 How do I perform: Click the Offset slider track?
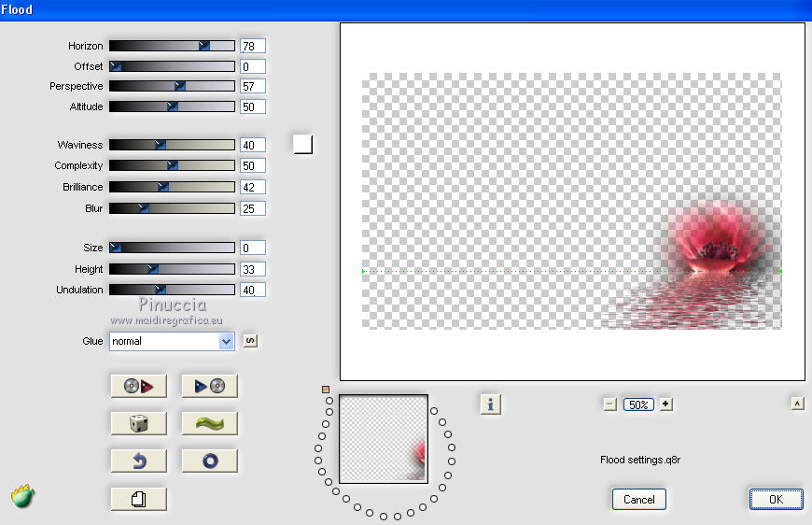[x=172, y=66]
